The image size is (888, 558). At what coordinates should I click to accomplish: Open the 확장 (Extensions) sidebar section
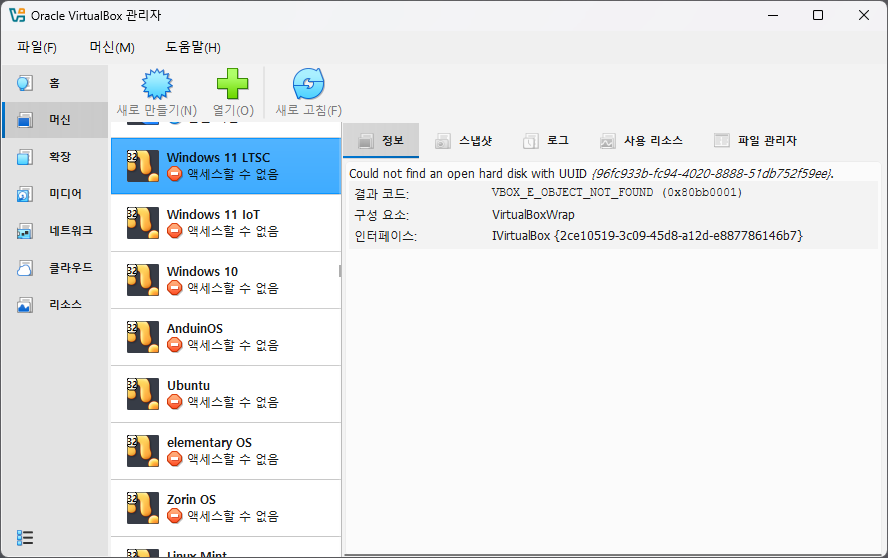tap(54, 157)
